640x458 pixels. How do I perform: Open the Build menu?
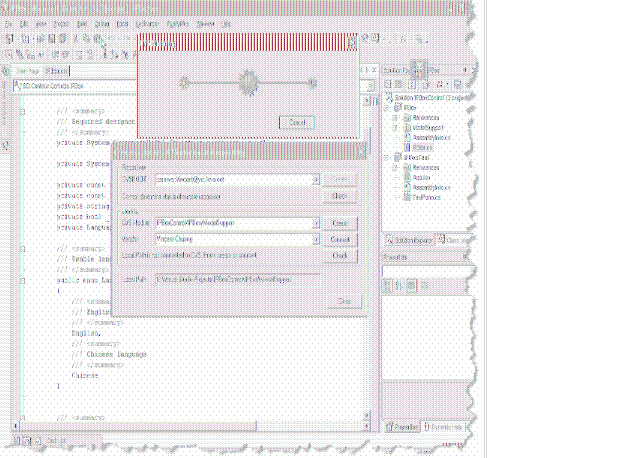(82, 24)
